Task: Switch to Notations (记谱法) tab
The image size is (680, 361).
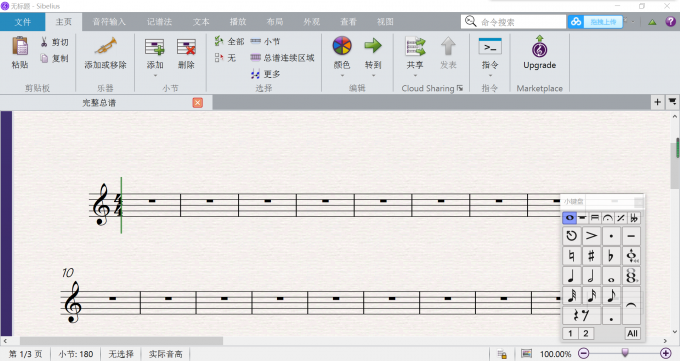Action: click(159, 22)
